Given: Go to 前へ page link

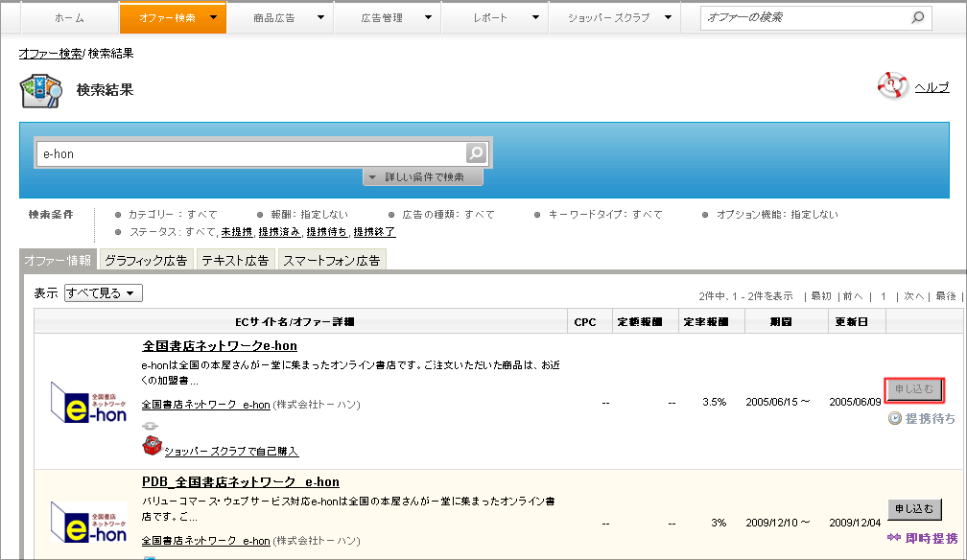Looking at the screenshot, I should (853, 296).
